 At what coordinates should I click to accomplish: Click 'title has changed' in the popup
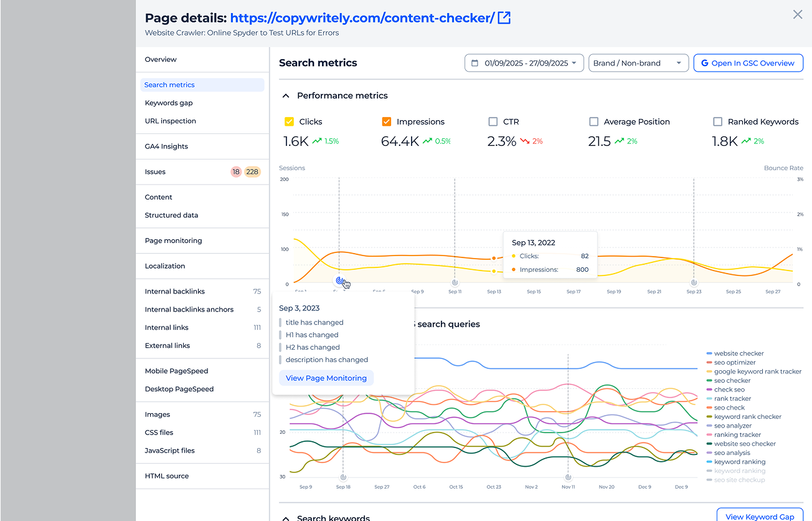tap(314, 323)
